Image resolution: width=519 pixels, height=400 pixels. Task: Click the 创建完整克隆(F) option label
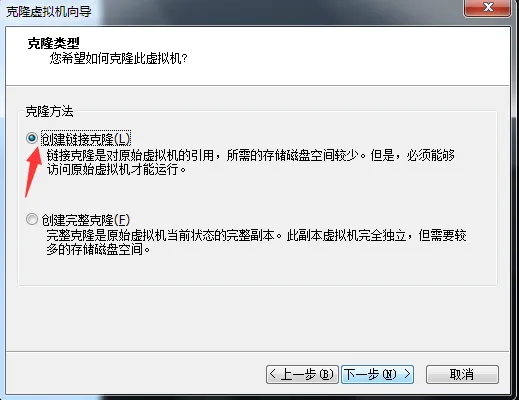[86, 220]
